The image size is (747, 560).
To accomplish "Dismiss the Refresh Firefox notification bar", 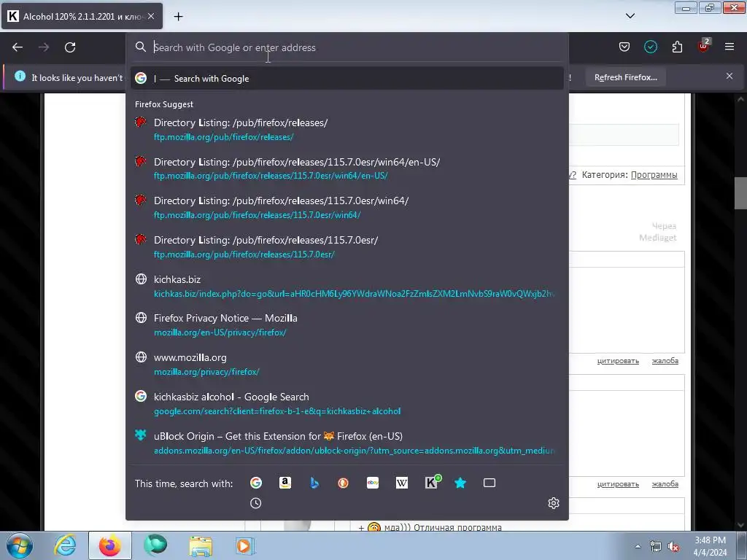I will coord(729,76).
